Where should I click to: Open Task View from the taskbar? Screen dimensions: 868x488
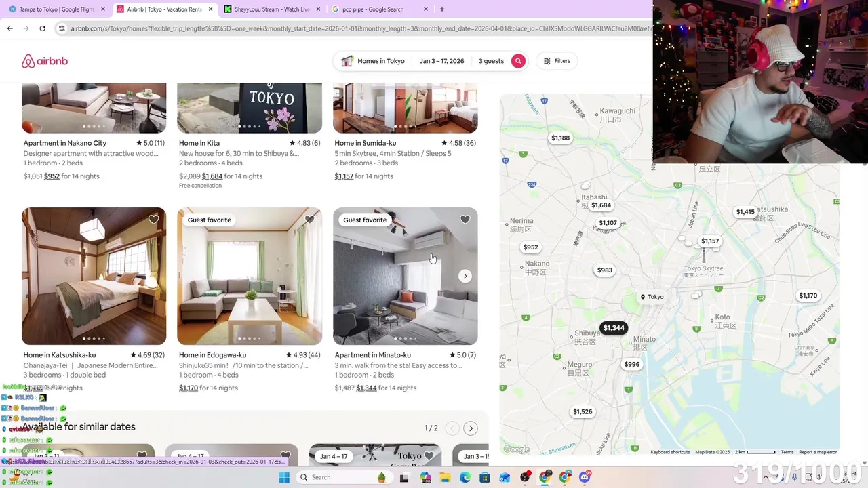pyautogui.click(x=405, y=477)
